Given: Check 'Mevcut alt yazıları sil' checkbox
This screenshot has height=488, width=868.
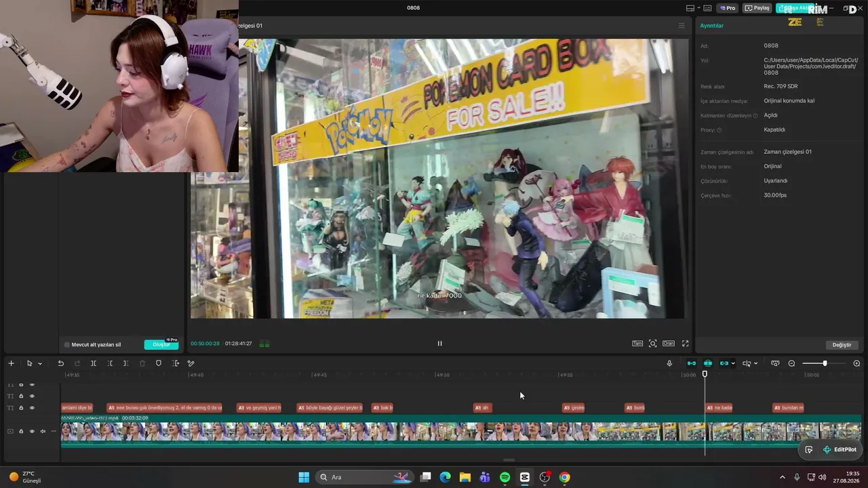Looking at the screenshot, I should (x=66, y=344).
